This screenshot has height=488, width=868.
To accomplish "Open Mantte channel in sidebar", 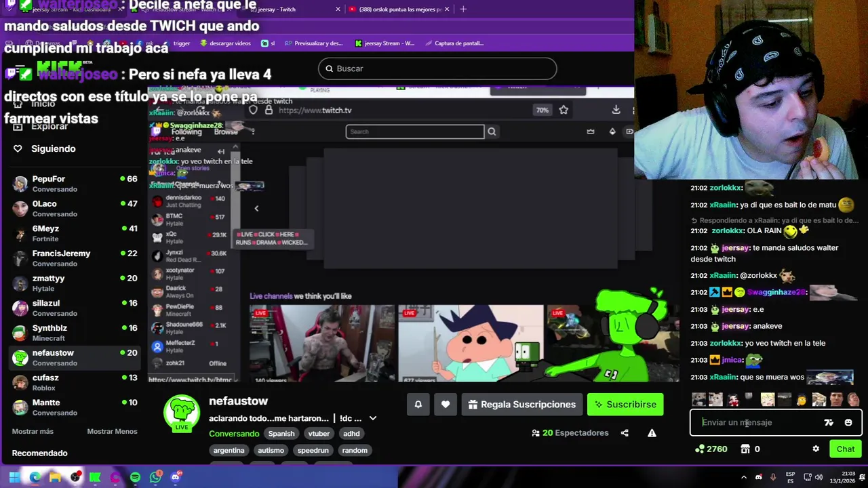I will tap(75, 407).
